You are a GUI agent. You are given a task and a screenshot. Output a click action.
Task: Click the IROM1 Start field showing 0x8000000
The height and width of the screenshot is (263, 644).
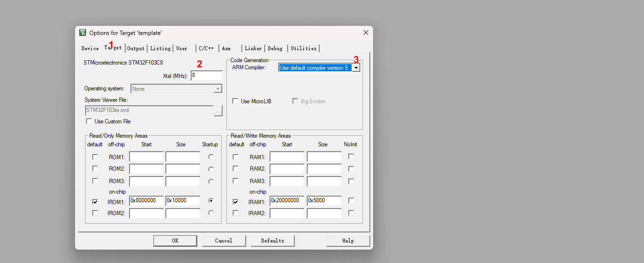pos(146,201)
